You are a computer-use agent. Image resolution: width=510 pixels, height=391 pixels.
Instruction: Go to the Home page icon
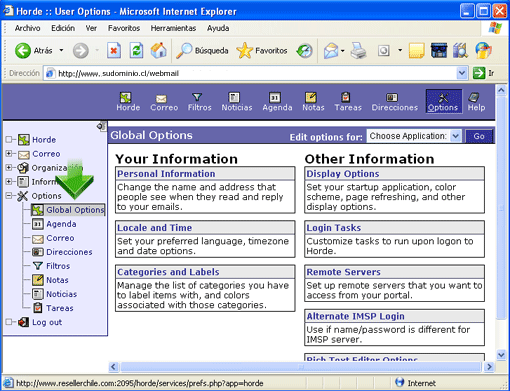[x=159, y=51]
